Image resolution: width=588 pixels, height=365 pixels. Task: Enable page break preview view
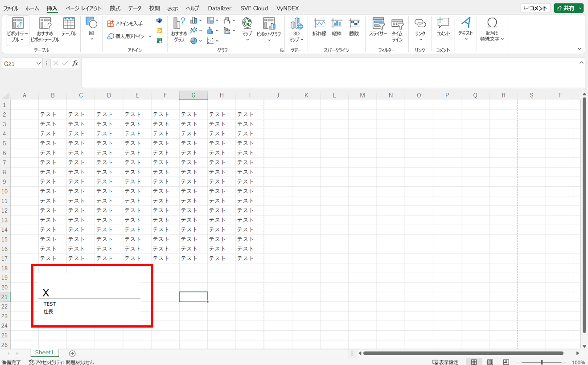point(506,362)
